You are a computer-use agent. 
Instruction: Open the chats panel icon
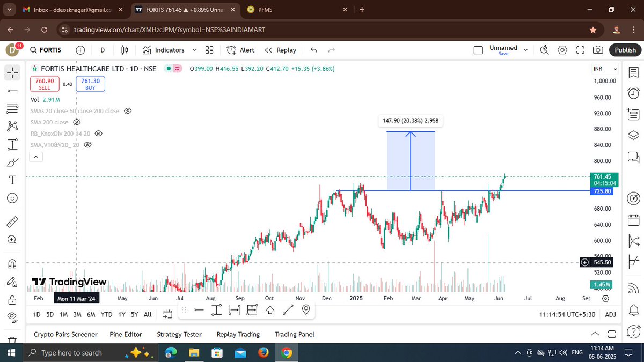(633, 157)
